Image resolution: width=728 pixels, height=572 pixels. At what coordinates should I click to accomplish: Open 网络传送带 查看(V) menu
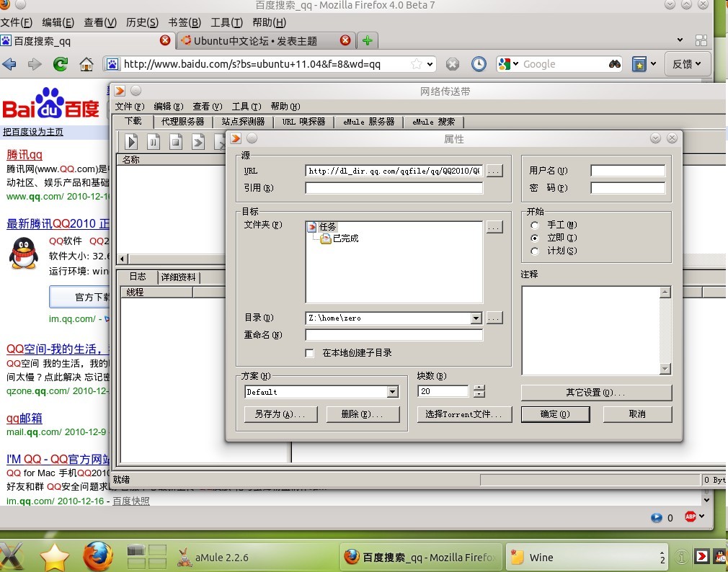pyautogui.click(x=208, y=107)
